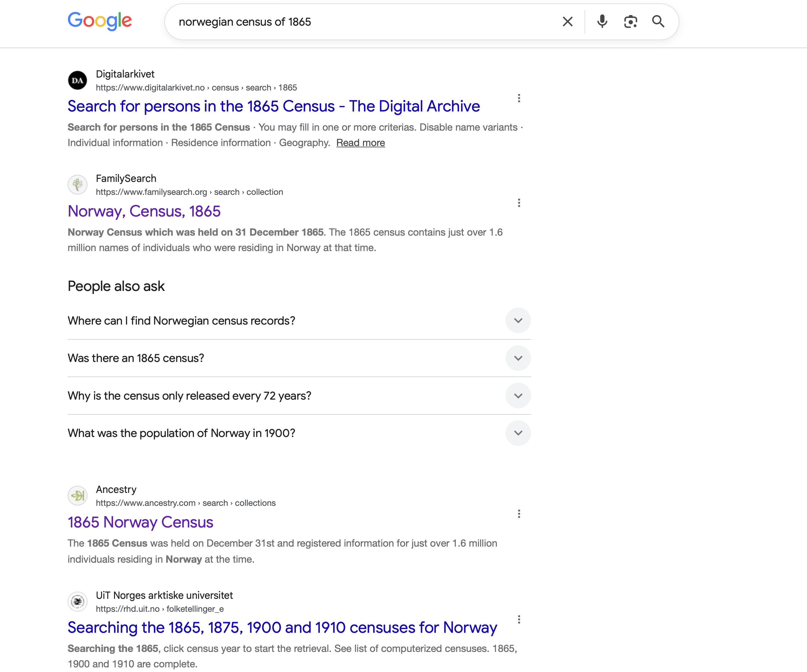
Task: Open 'Norway, Census, 1865' result
Action: 144,211
